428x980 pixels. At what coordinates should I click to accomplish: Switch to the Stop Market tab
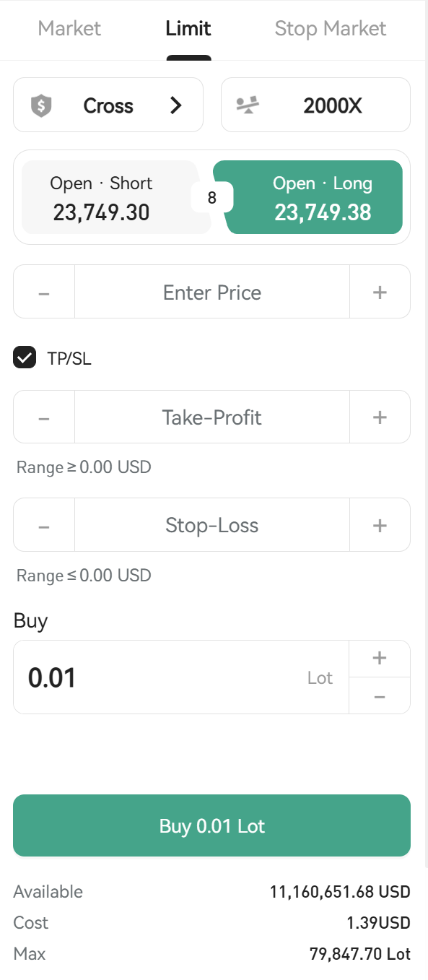tap(331, 29)
